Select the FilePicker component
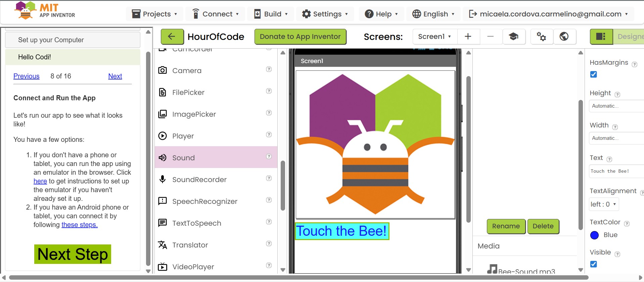 [216, 92]
